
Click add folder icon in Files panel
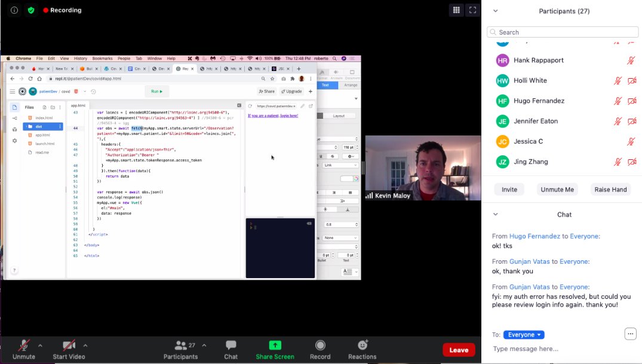(x=53, y=107)
